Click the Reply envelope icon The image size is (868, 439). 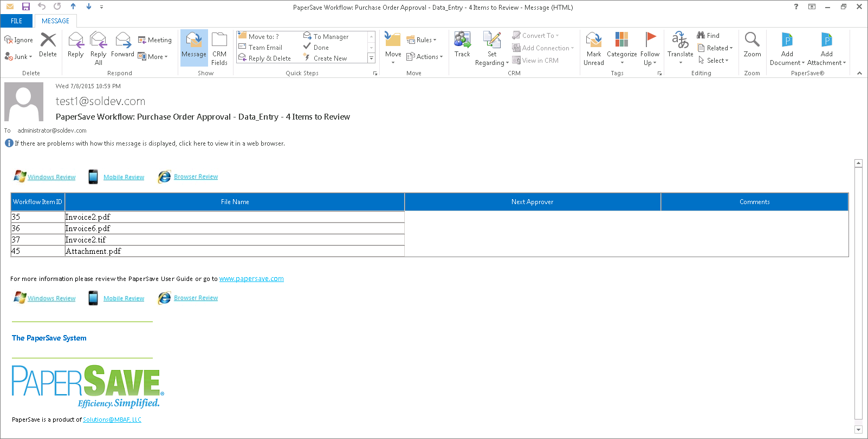coord(76,40)
